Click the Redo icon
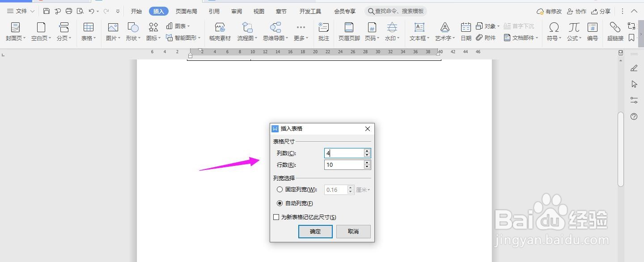This screenshot has height=262, width=644. 106,11
